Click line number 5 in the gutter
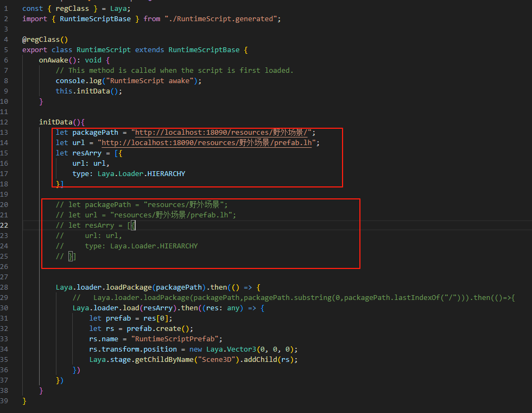Viewport: 532px width, 413px height. [x=6, y=50]
